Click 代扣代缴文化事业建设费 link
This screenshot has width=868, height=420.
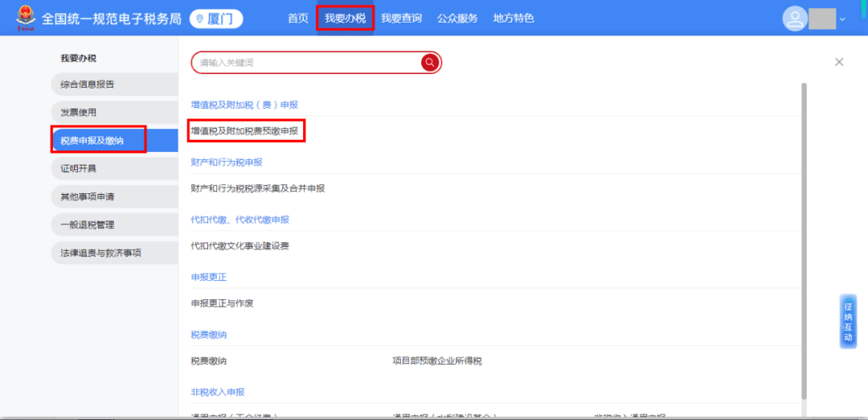[x=240, y=246]
